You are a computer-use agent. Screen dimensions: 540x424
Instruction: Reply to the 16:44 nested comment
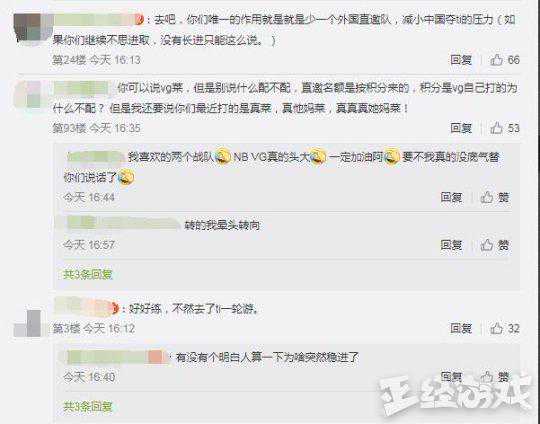tap(451, 197)
